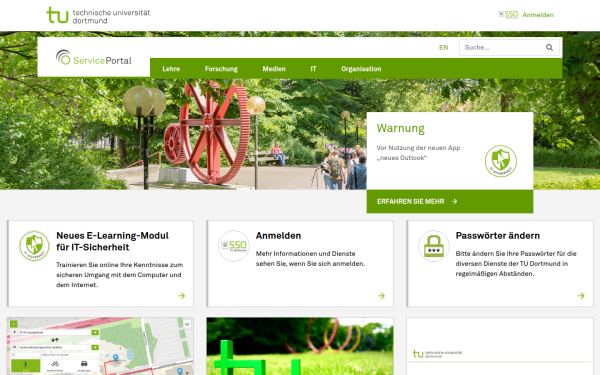Click the arrow on Passwörter ändern card
This screenshot has width=600, height=375.
click(x=581, y=295)
